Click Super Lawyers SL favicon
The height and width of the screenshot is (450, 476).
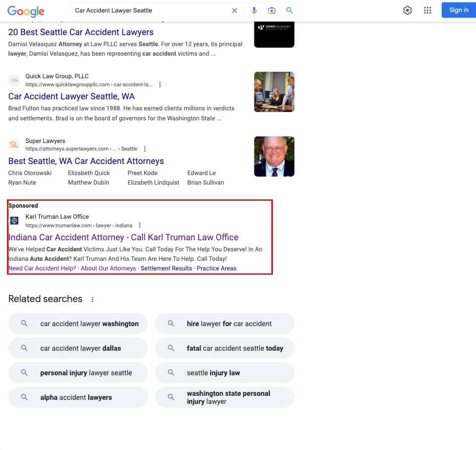(x=14, y=144)
